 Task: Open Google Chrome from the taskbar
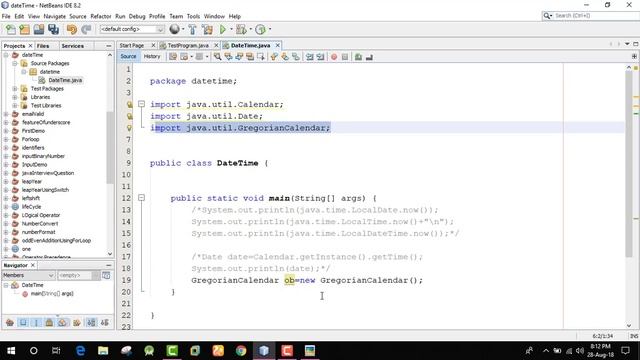[241, 351]
